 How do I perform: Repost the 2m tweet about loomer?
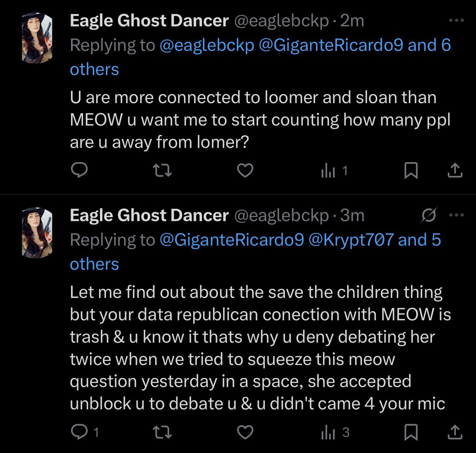tap(162, 171)
